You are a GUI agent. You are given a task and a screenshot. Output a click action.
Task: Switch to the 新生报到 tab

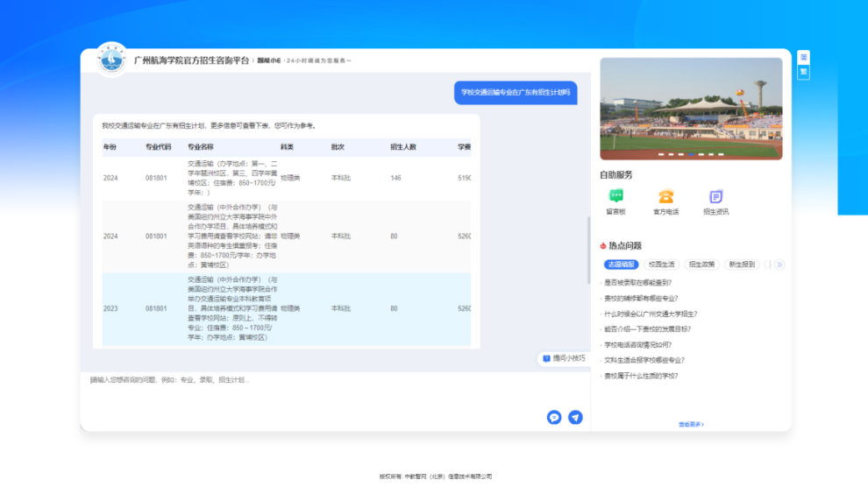pyautogui.click(x=742, y=264)
